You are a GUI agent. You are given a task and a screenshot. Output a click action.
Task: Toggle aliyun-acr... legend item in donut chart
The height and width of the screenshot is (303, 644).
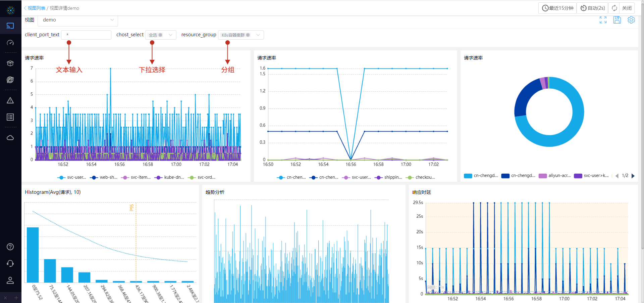(x=555, y=176)
